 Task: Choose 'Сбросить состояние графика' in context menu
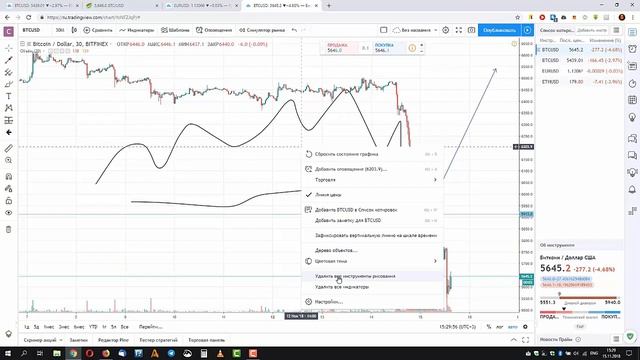372,154
